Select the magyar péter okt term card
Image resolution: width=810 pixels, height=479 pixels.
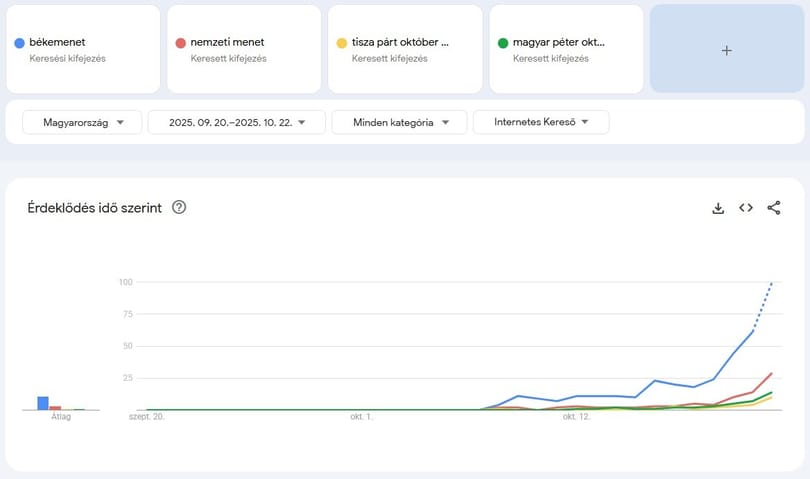(x=566, y=50)
